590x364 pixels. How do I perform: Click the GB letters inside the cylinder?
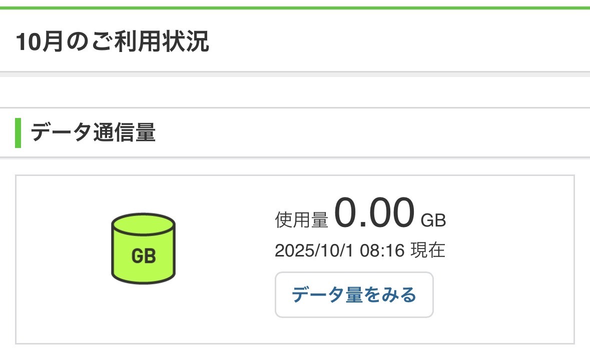143,256
